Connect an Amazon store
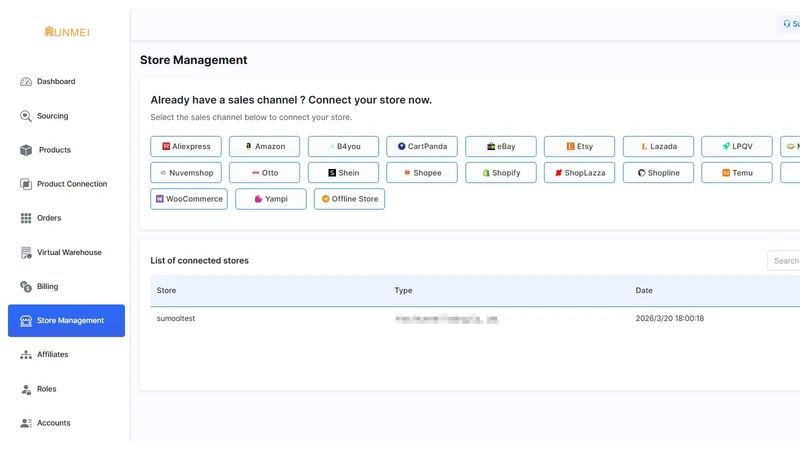 click(264, 146)
